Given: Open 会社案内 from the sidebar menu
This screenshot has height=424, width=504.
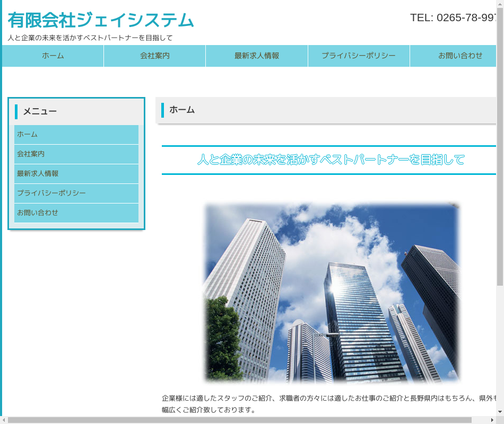Looking at the screenshot, I should pyautogui.click(x=76, y=154).
